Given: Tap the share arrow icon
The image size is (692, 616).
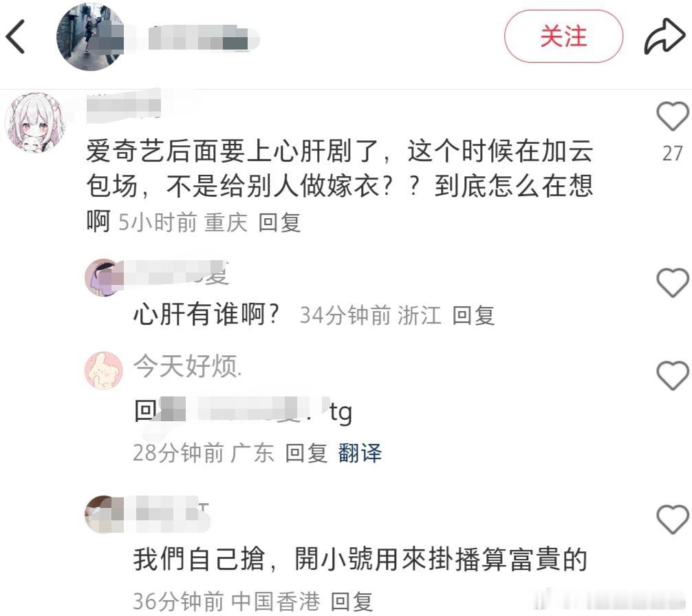Looking at the screenshot, I should point(664,36).
